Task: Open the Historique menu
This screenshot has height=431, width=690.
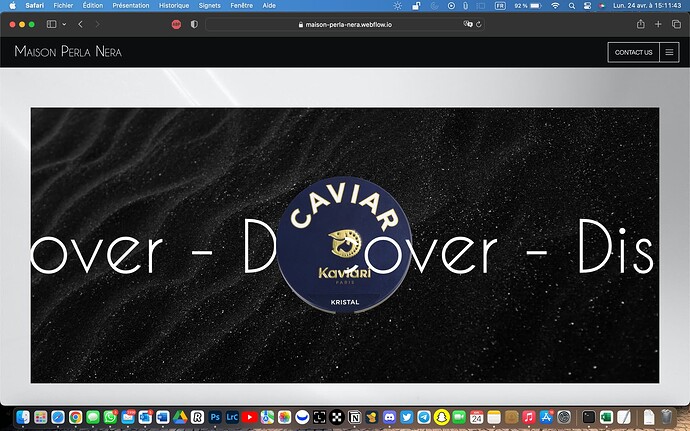Action: point(174,5)
